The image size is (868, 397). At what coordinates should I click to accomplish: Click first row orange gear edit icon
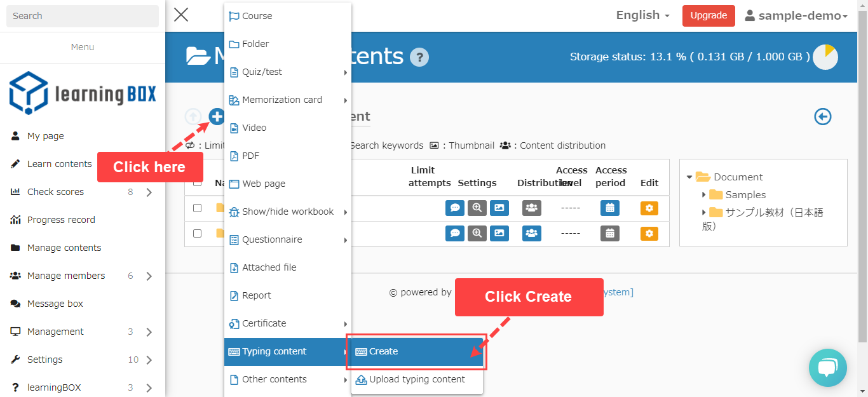point(649,208)
